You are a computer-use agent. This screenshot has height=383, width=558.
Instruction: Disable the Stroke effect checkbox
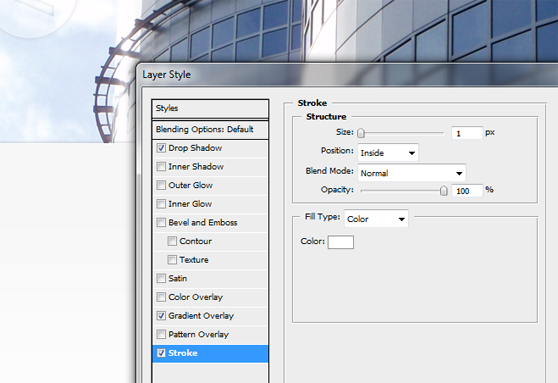(x=161, y=353)
